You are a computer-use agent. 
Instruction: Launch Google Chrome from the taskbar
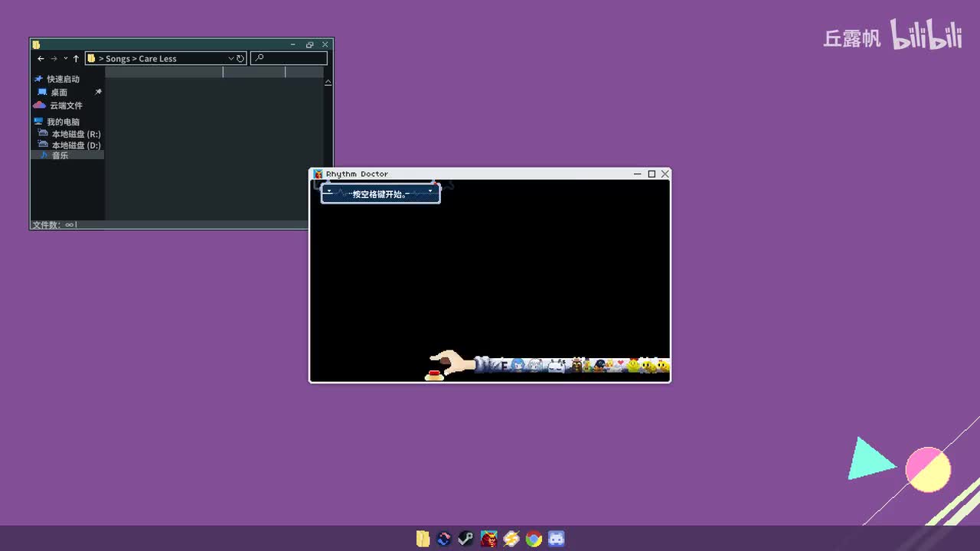(534, 539)
